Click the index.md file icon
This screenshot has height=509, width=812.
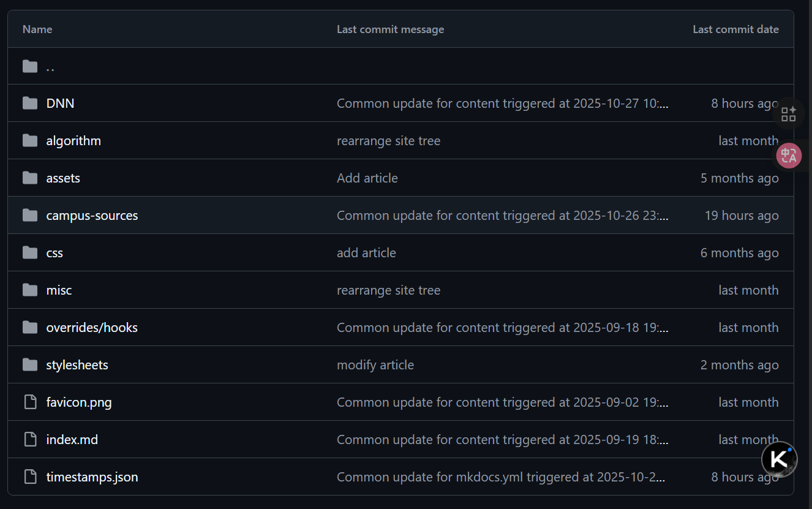tap(30, 440)
